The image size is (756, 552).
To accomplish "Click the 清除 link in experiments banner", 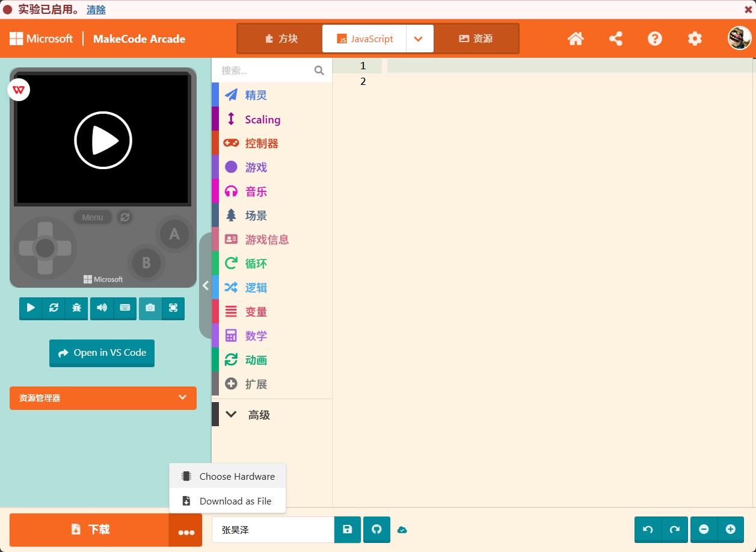I will tap(96, 10).
